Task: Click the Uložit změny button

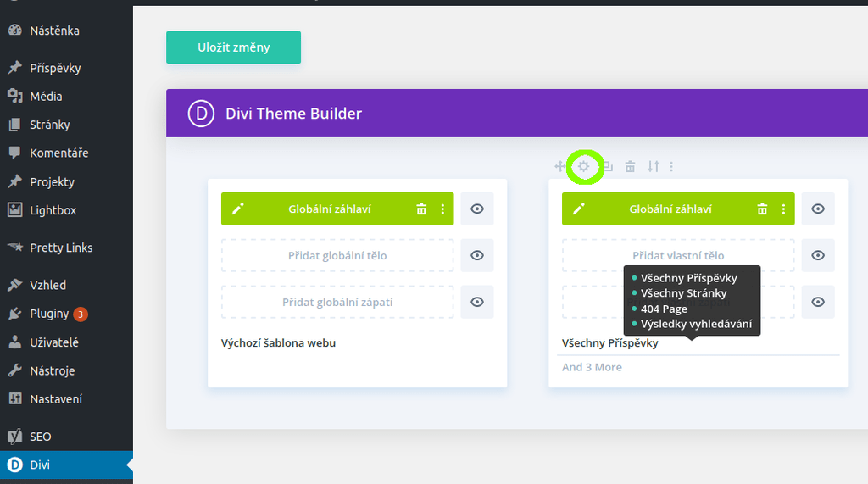Action: (x=234, y=47)
